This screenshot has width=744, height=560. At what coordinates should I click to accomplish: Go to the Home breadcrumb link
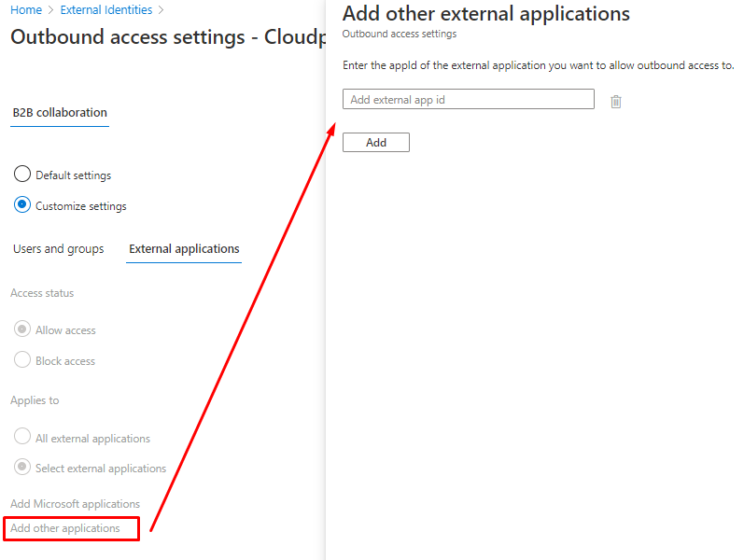click(x=26, y=10)
